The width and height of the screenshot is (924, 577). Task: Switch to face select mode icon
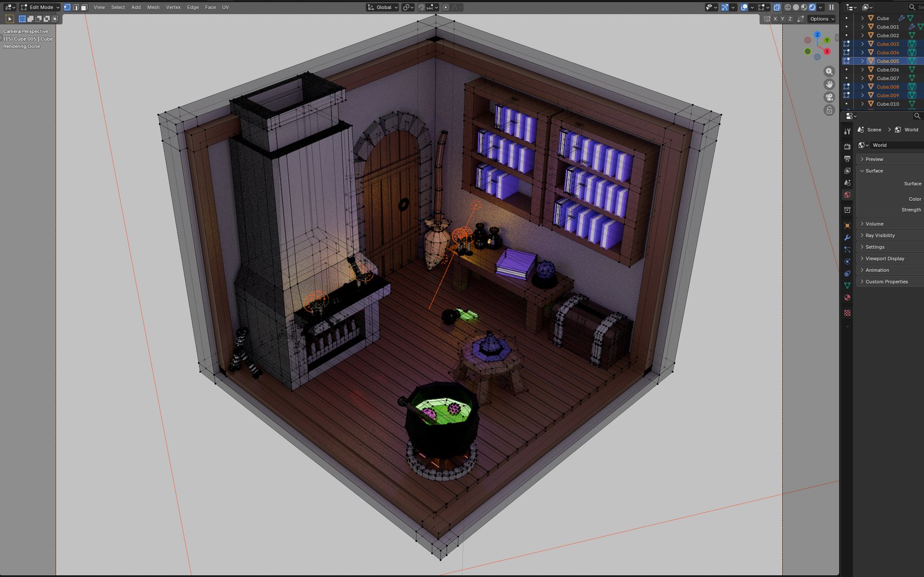(x=84, y=7)
